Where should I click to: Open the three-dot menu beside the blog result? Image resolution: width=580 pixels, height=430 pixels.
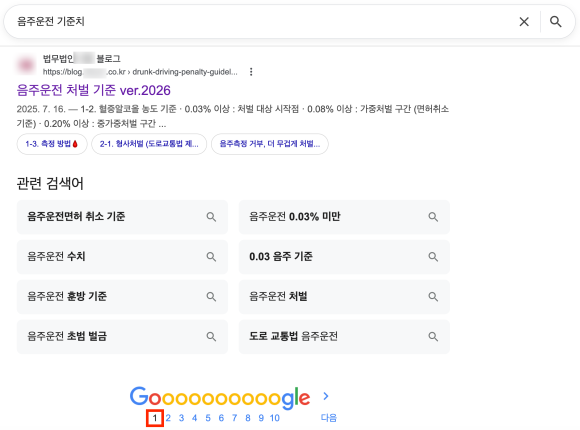(x=251, y=72)
